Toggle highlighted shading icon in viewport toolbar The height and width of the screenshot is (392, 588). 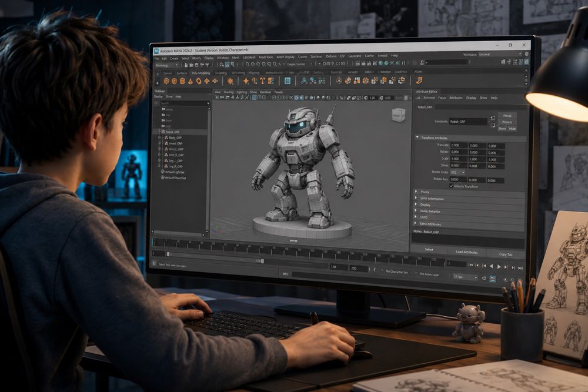coord(296,98)
